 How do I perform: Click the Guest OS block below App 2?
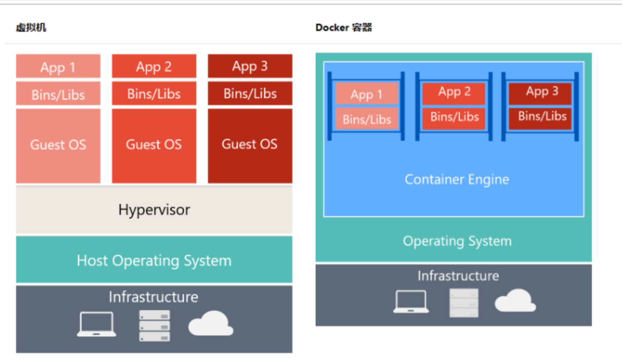154,145
